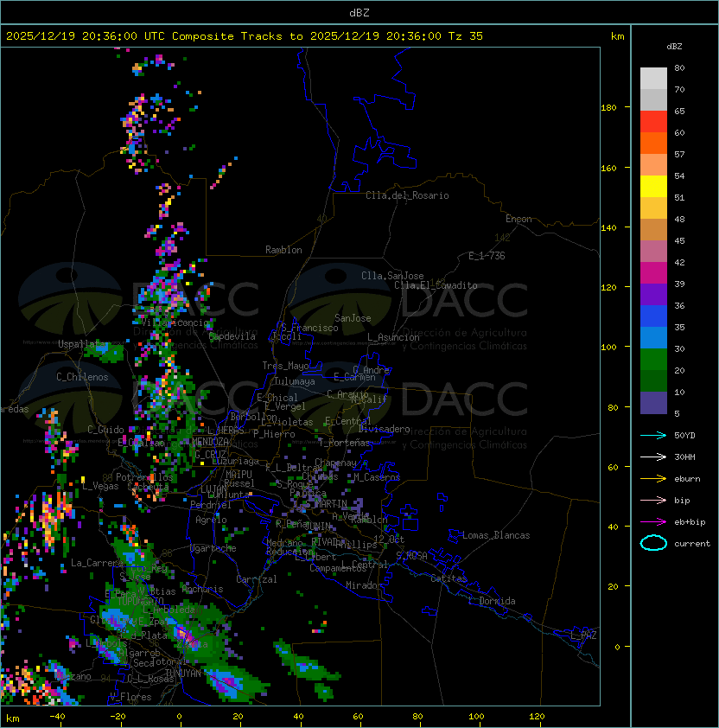Click the magenta eb+bip arrow icon
The height and width of the screenshot is (728, 719).
pyautogui.click(x=653, y=522)
